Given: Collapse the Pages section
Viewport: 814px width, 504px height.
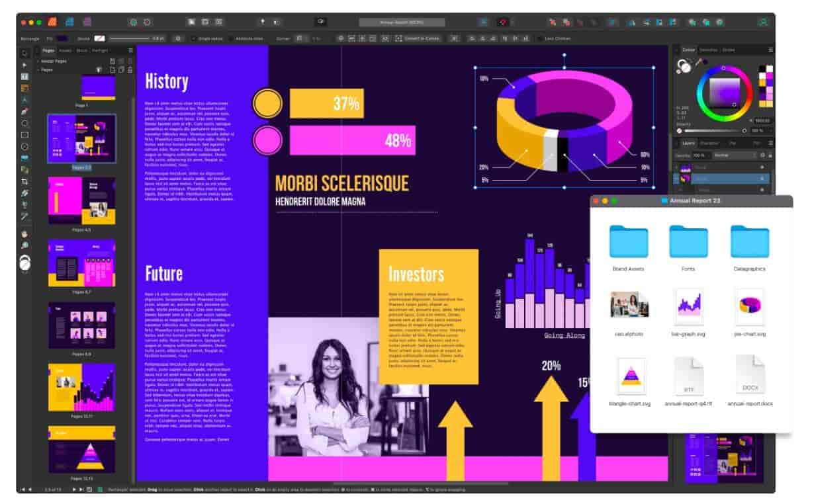Looking at the screenshot, I should (38, 70).
